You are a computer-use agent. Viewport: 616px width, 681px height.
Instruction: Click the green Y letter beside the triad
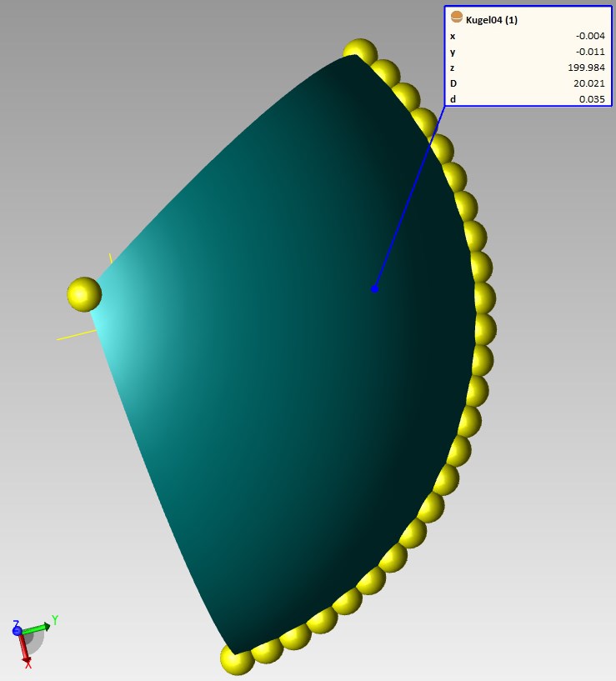[55, 620]
